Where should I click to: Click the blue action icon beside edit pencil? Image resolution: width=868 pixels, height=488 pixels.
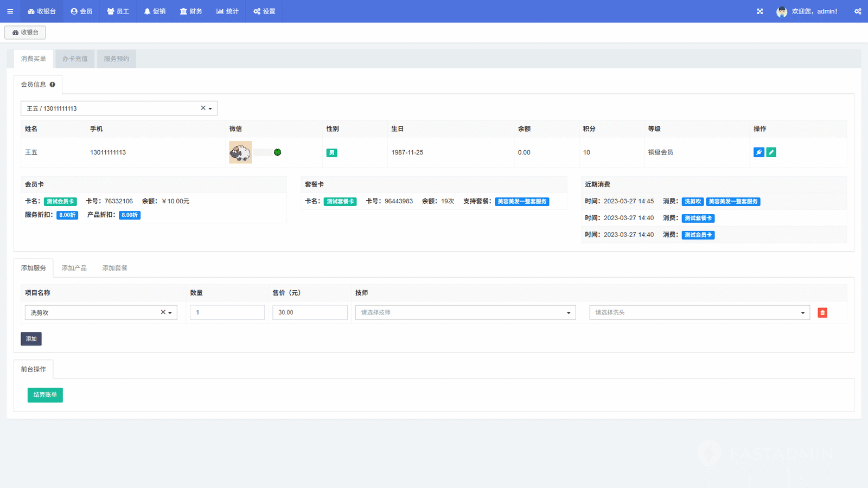pyautogui.click(x=758, y=152)
